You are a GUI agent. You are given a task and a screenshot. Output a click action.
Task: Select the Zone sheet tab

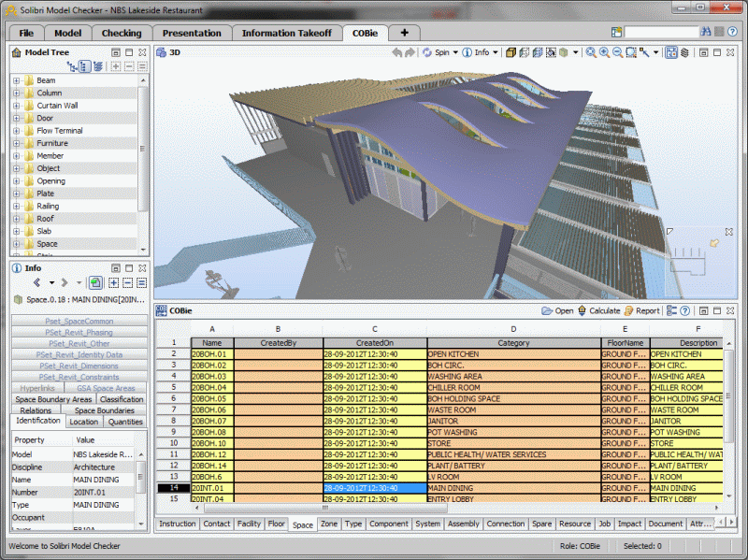tap(329, 524)
